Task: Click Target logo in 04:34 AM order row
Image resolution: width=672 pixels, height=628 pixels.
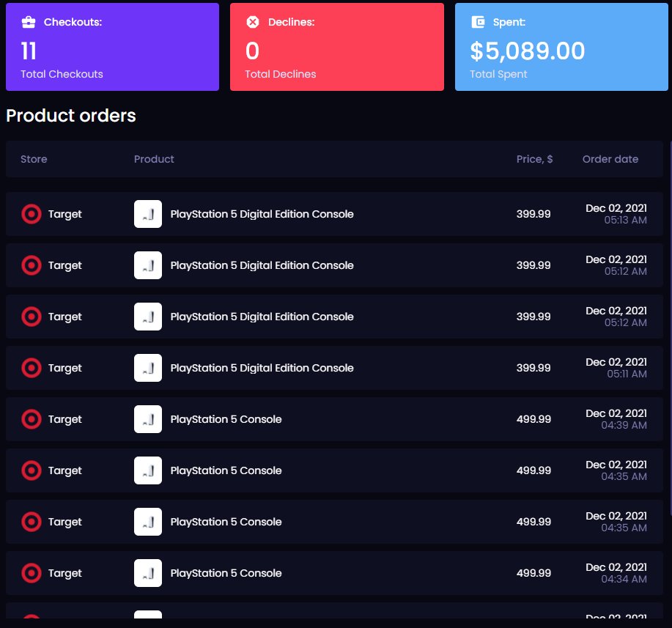Action: point(32,573)
